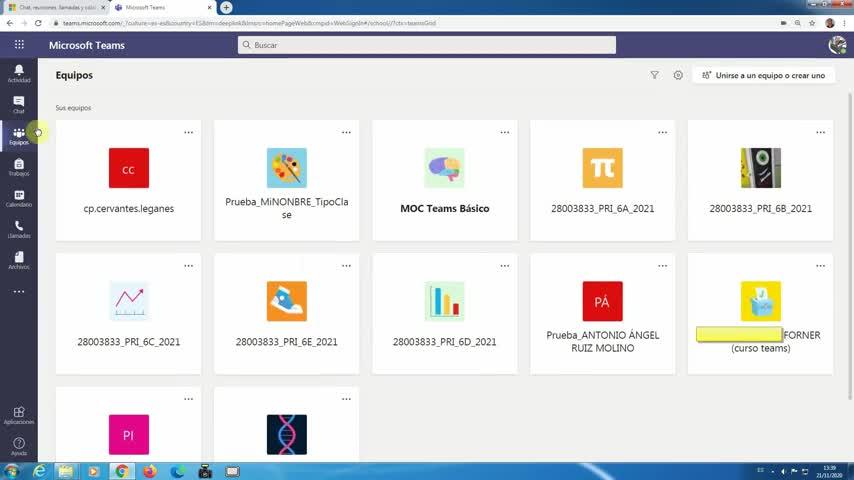Open the Calendario icon

[x=19, y=198]
